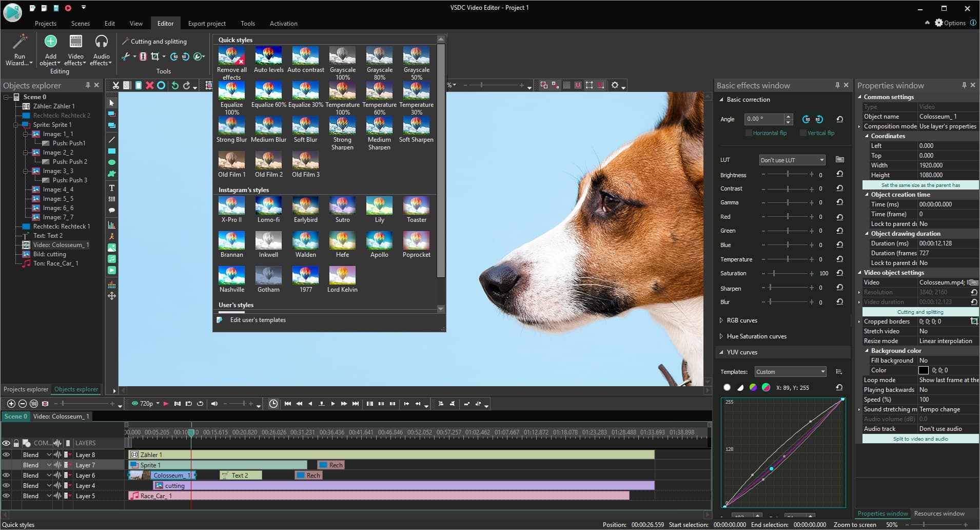The height and width of the screenshot is (530, 980).
Task: Select the tooltip speech bubble tool
Action: pos(111,211)
